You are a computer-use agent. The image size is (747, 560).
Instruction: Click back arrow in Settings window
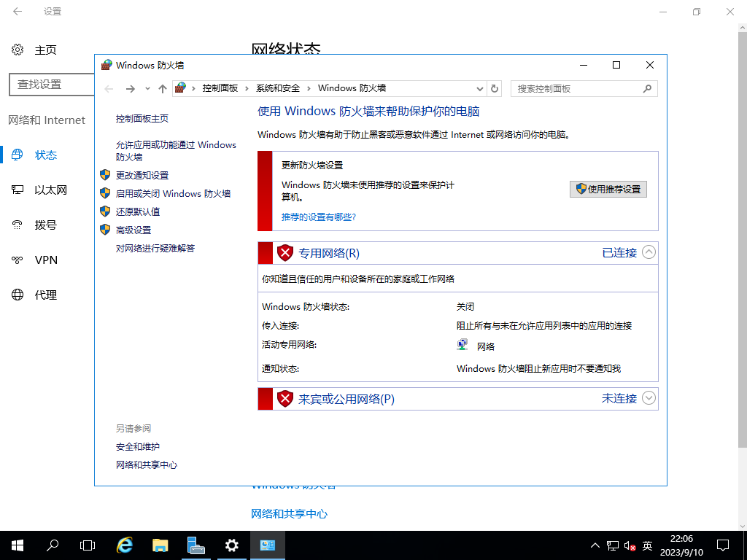pyautogui.click(x=18, y=12)
